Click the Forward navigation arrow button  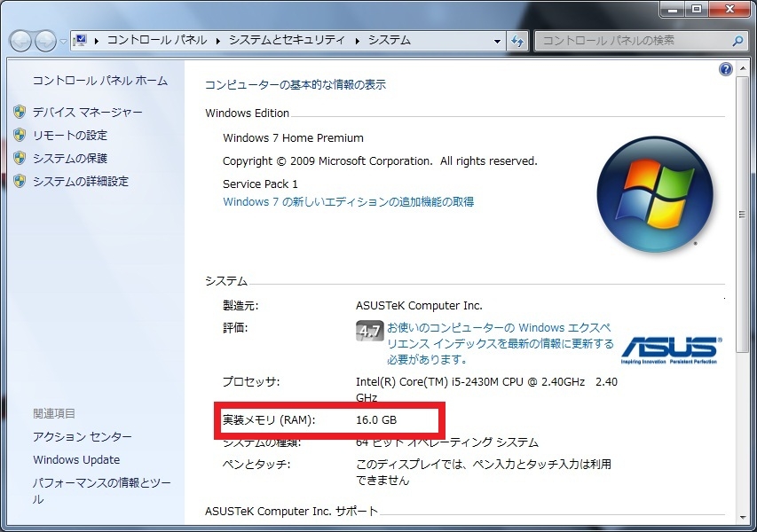click(46, 41)
